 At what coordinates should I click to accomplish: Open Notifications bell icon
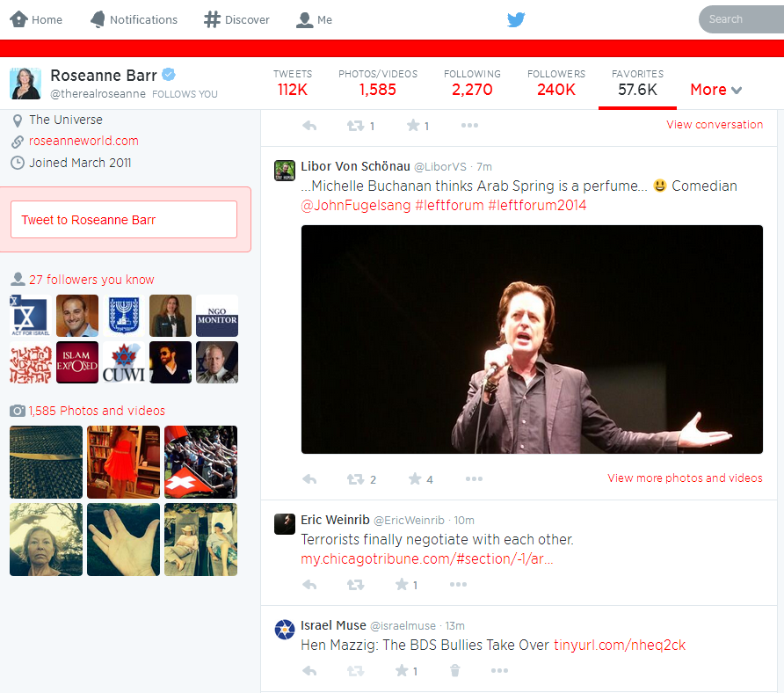pos(98,19)
